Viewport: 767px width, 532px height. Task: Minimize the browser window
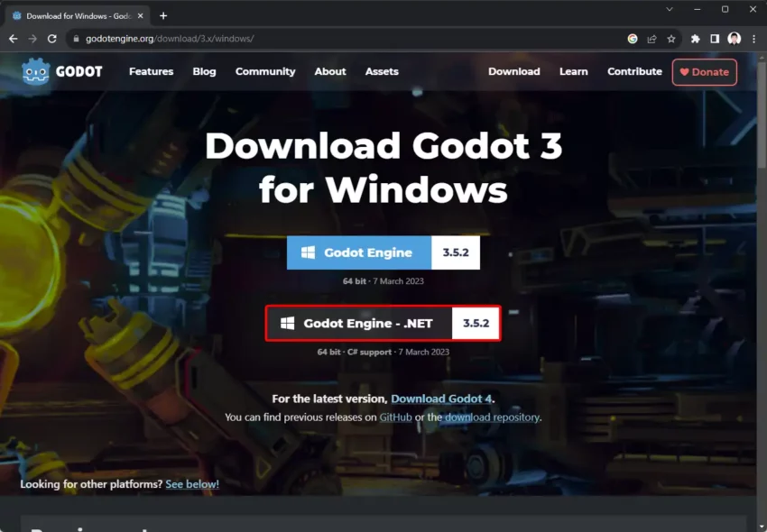click(x=697, y=9)
